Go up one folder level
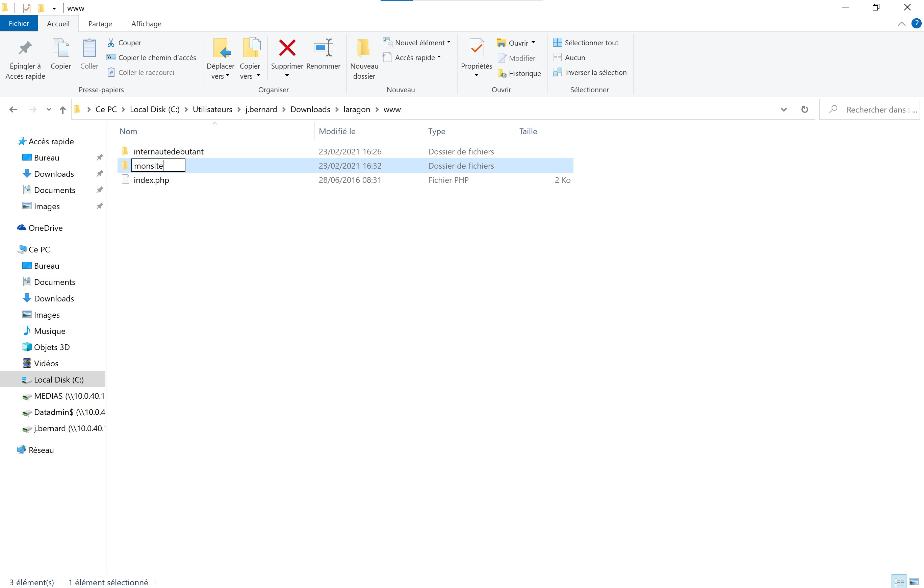The image size is (924, 588). point(63,110)
